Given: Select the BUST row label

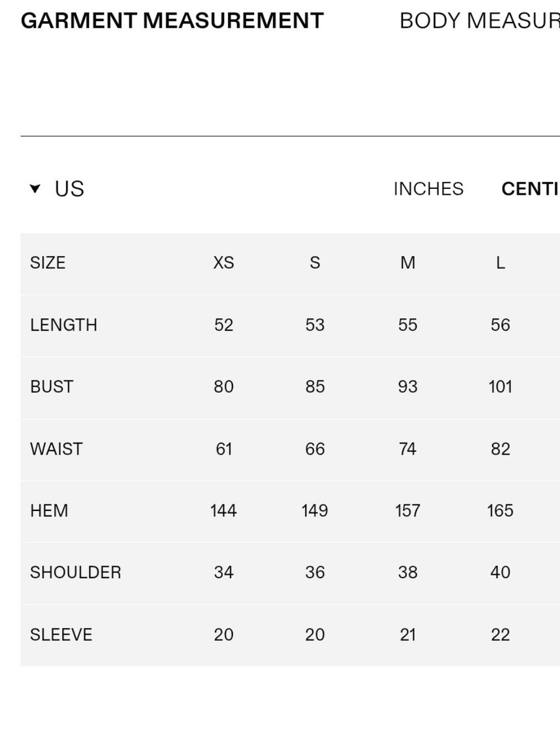Looking at the screenshot, I should [x=52, y=387].
